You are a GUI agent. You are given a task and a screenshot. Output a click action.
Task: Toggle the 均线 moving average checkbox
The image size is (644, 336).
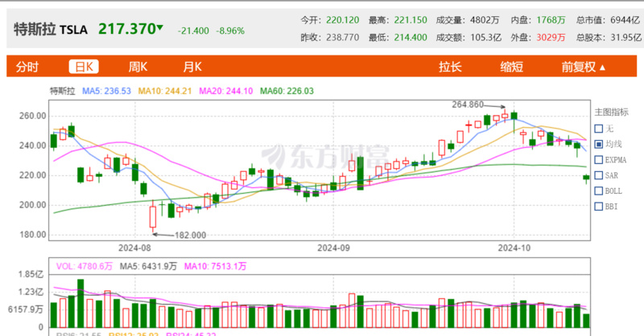(599, 144)
